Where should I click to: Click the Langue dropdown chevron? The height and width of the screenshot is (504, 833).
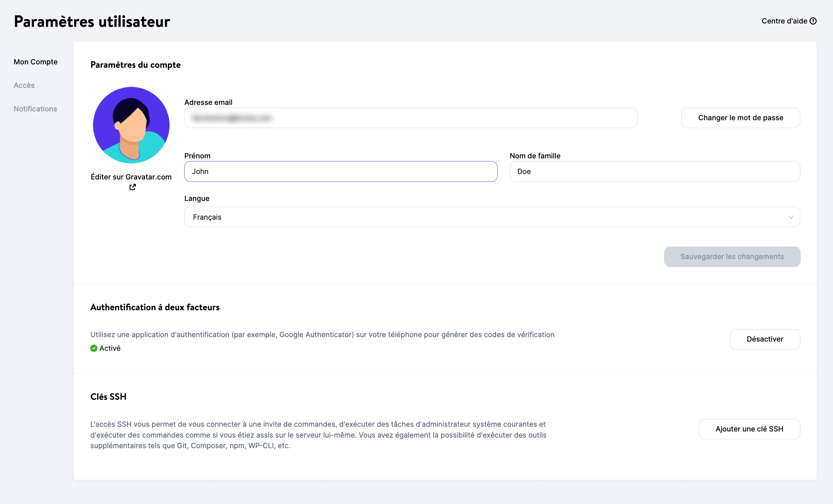click(791, 217)
